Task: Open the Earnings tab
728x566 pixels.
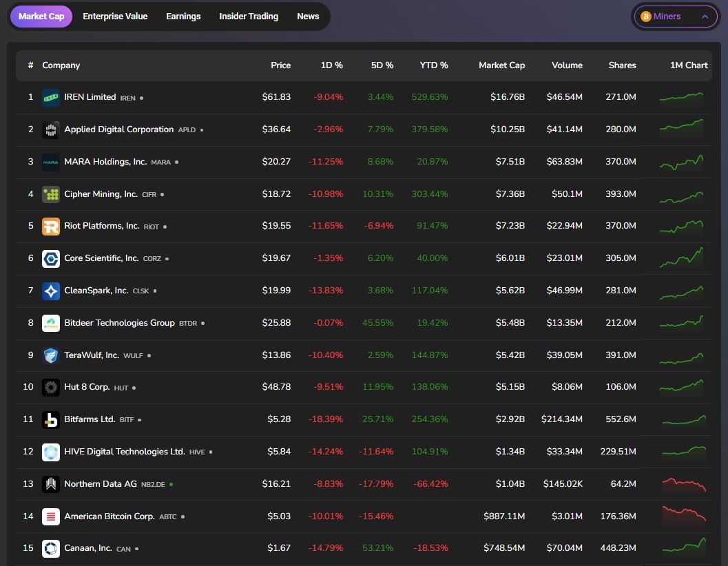Action: click(183, 17)
